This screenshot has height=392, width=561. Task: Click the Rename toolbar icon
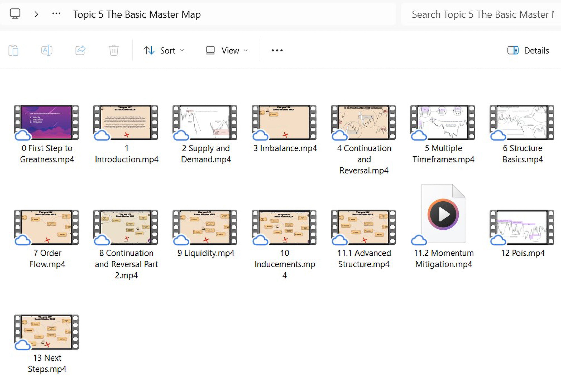click(47, 50)
